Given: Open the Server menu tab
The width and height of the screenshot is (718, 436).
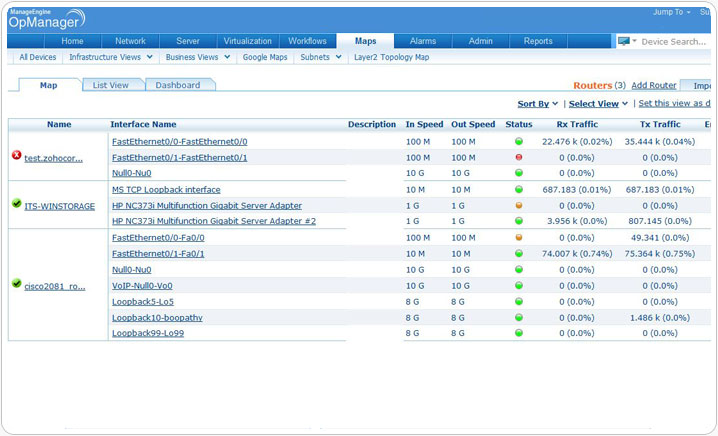Looking at the screenshot, I should 188,41.
